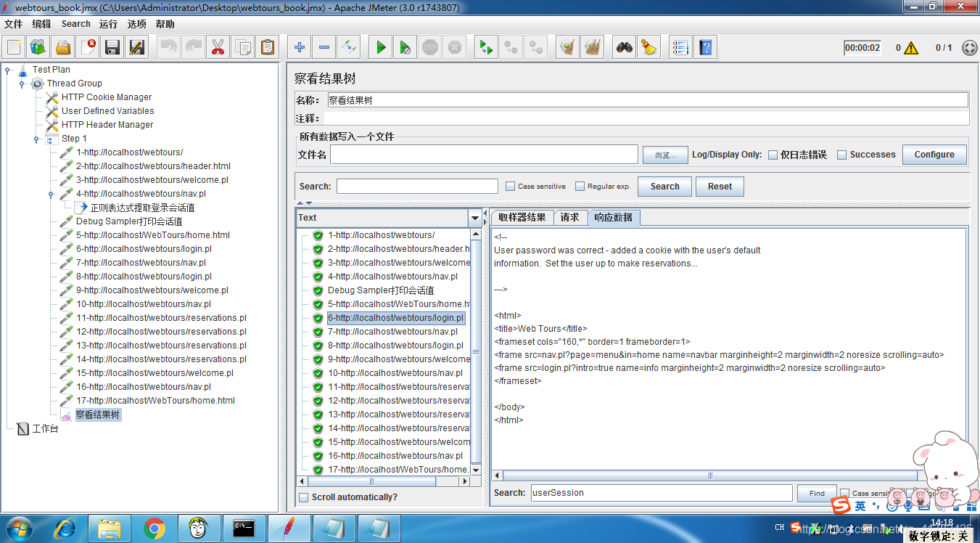Screen dimensions: 980x543
Task: Click the Copy toolbar icon
Action: [x=242, y=48]
